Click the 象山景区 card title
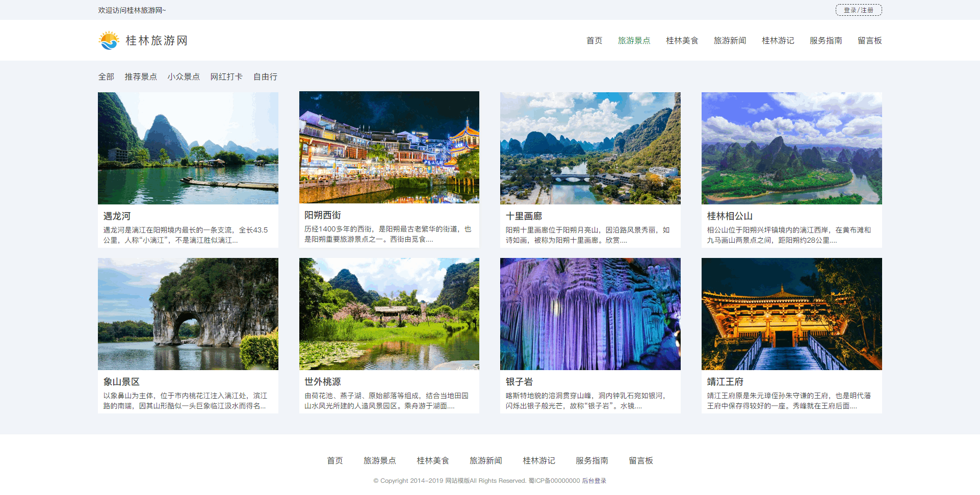 pyautogui.click(x=121, y=382)
